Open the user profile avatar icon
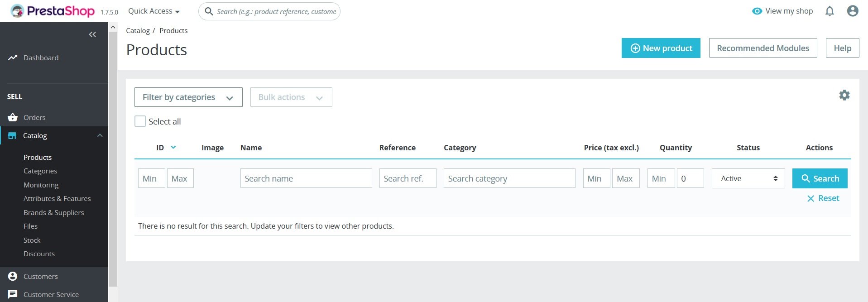 pos(853,11)
